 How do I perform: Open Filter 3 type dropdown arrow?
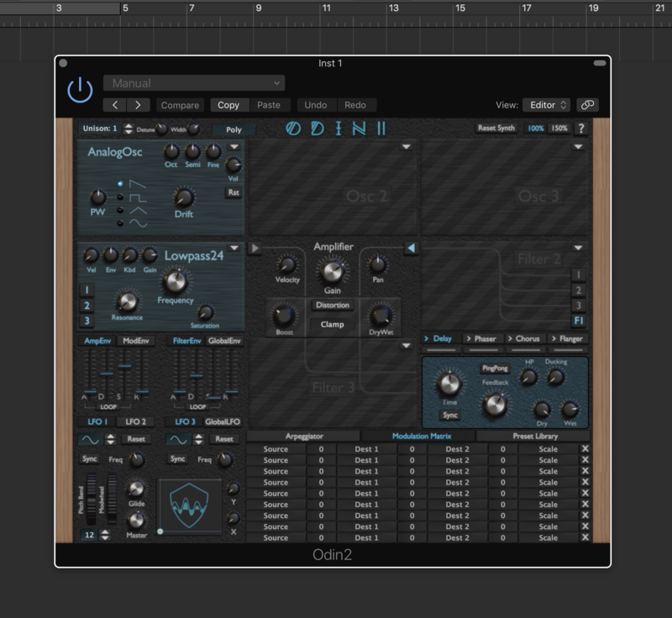(x=407, y=345)
